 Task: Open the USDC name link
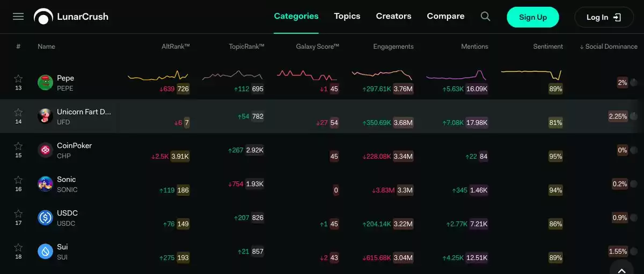pyautogui.click(x=67, y=213)
